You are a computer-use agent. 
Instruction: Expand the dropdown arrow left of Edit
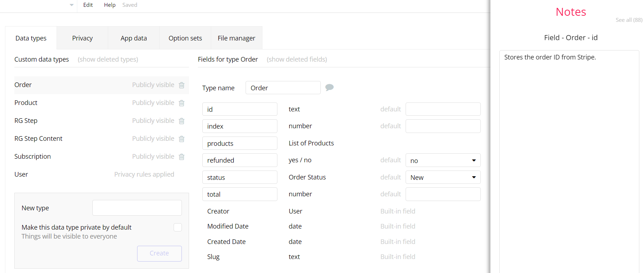coord(72,5)
